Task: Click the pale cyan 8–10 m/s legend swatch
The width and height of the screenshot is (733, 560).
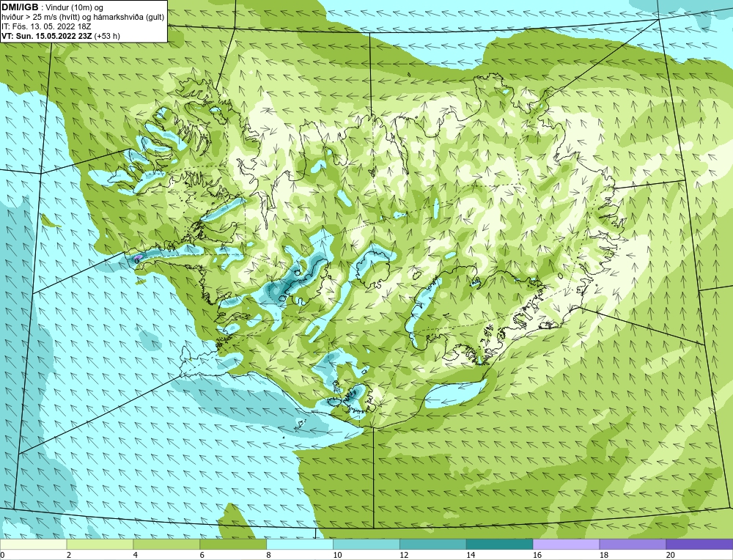Action: (x=300, y=544)
